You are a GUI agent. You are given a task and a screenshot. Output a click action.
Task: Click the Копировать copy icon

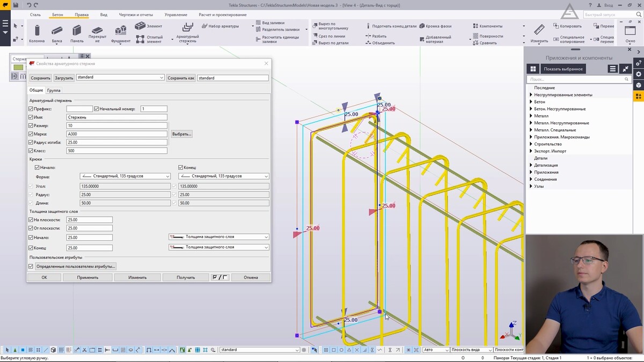point(556,26)
